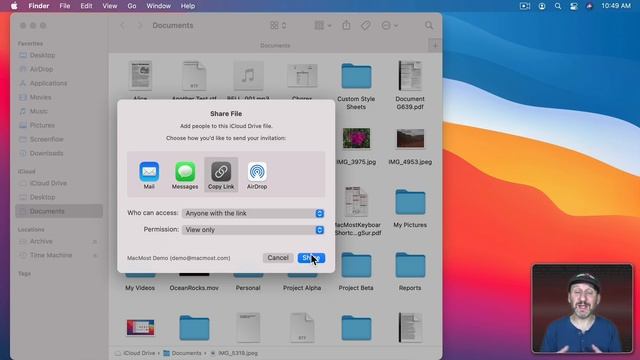Select Movies in Finder sidebar

40,97
